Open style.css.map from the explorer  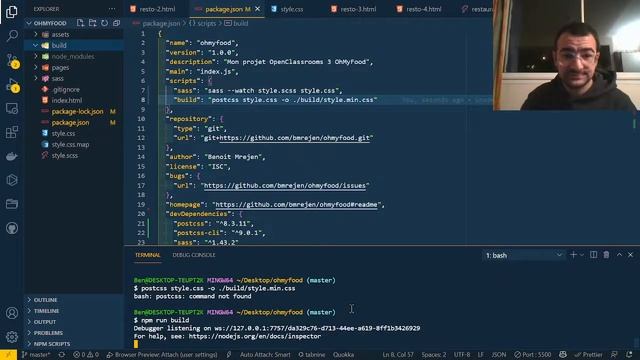point(70,144)
